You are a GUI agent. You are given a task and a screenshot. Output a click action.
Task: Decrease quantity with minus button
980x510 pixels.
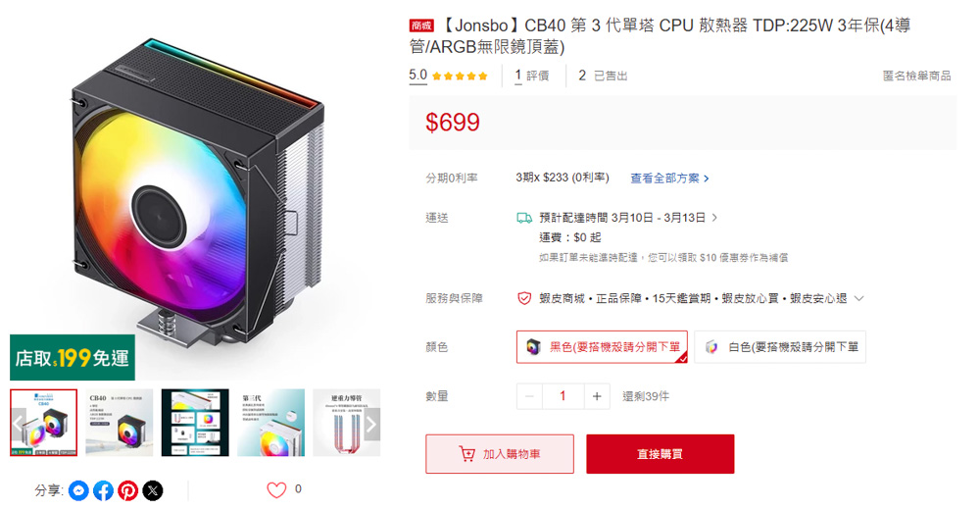point(529,396)
